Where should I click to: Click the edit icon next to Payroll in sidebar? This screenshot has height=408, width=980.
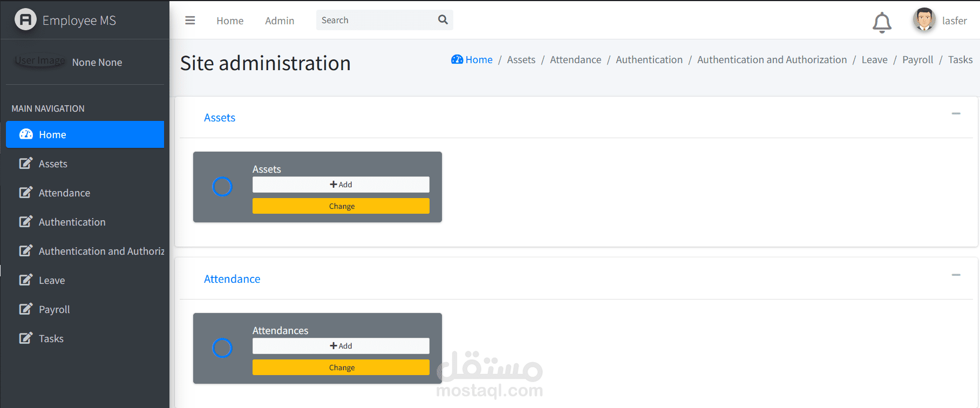coord(26,309)
